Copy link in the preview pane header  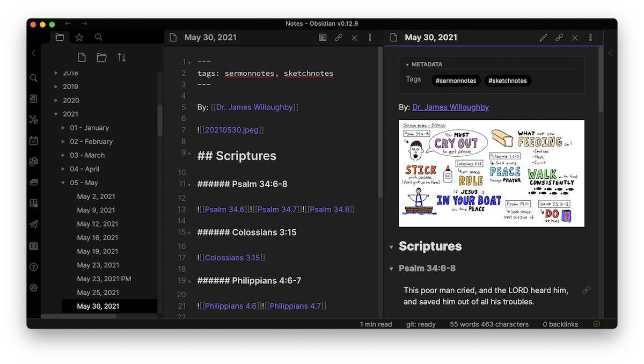coord(559,38)
